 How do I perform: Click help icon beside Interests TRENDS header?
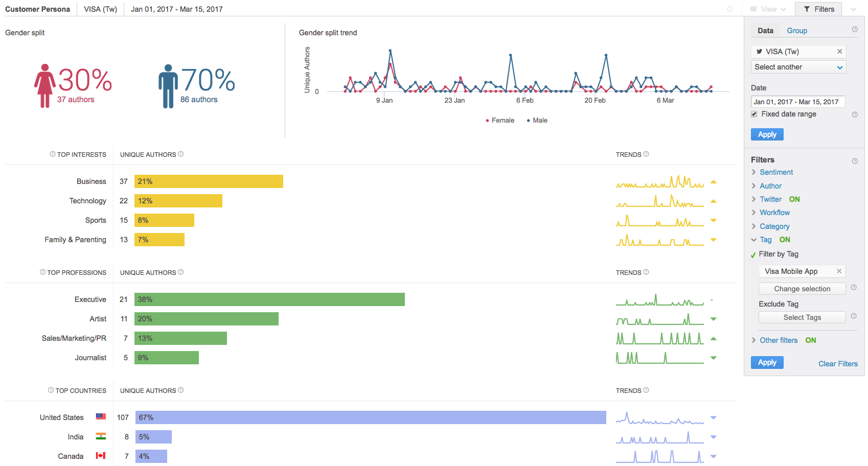646,154
